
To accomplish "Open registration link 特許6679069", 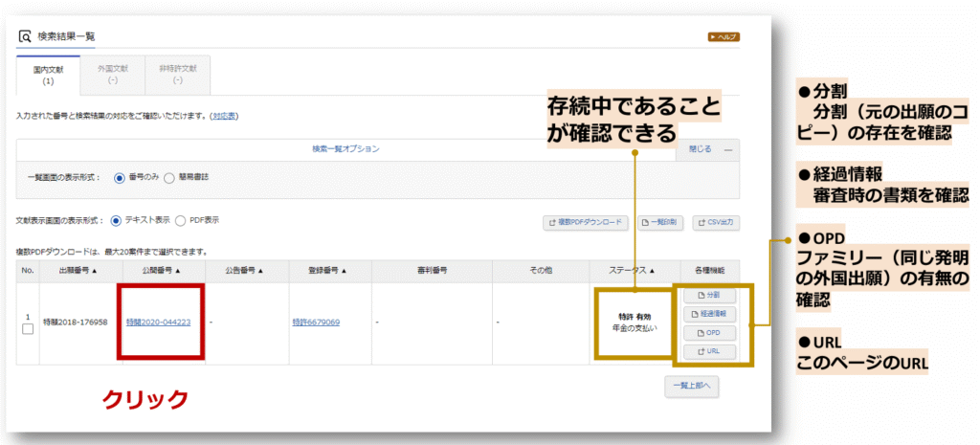I will [x=316, y=323].
